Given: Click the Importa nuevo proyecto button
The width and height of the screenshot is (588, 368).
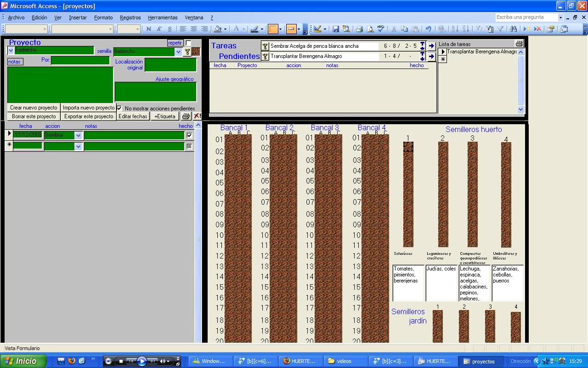Looking at the screenshot, I should click(89, 108).
